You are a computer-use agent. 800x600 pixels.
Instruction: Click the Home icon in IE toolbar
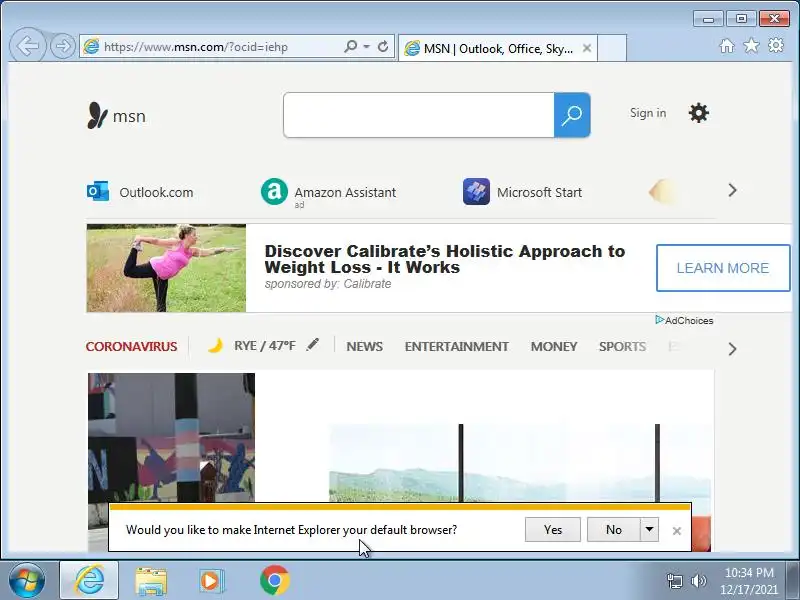tap(727, 46)
